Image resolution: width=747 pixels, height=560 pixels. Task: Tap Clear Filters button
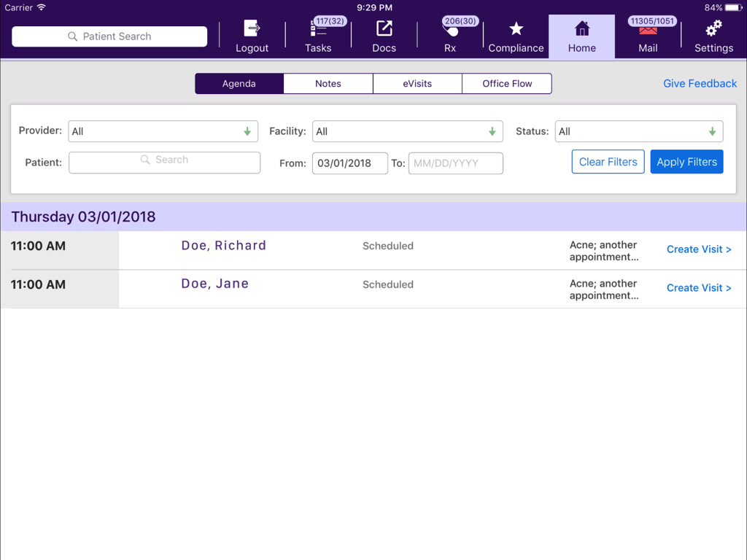coord(608,161)
